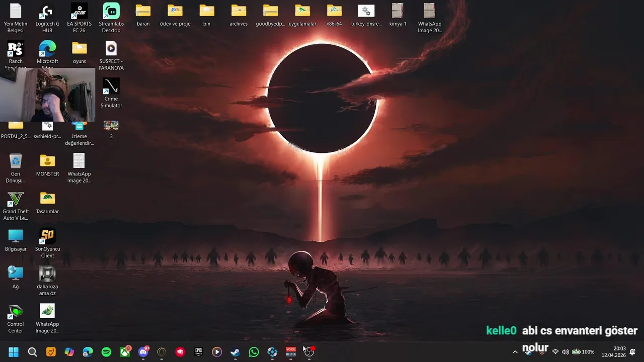This screenshot has width=644, height=362.
Task: Open the blue diamond taskbar app
Action: tap(272, 352)
